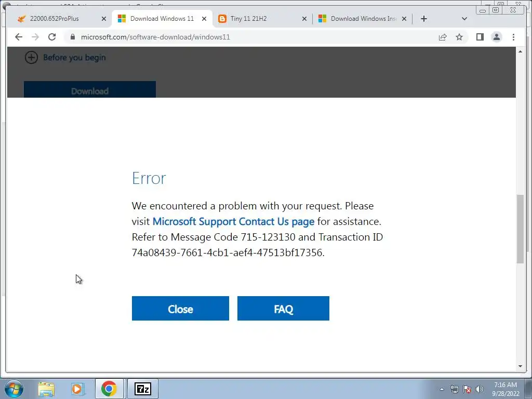Close the Download Windows 11 tab
532x399 pixels.
click(x=204, y=19)
